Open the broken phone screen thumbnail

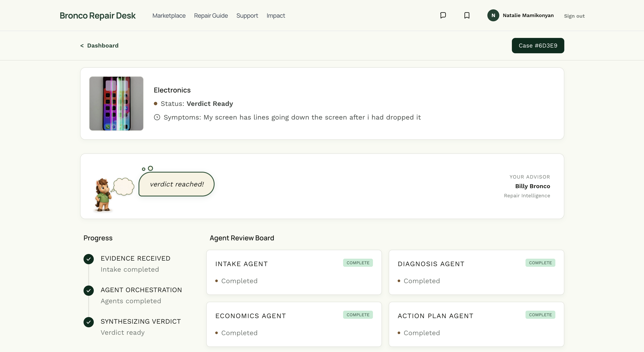[116, 103]
